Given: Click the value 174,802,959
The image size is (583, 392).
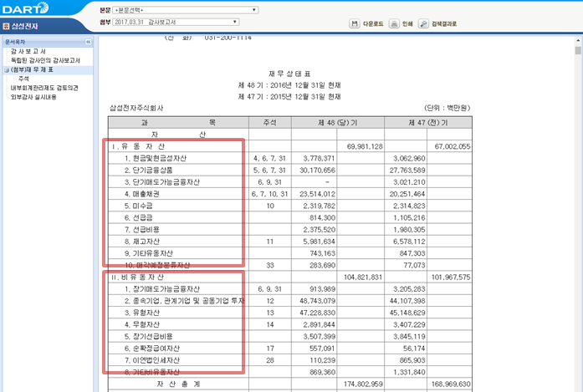Looking at the screenshot, I should coord(363,384).
